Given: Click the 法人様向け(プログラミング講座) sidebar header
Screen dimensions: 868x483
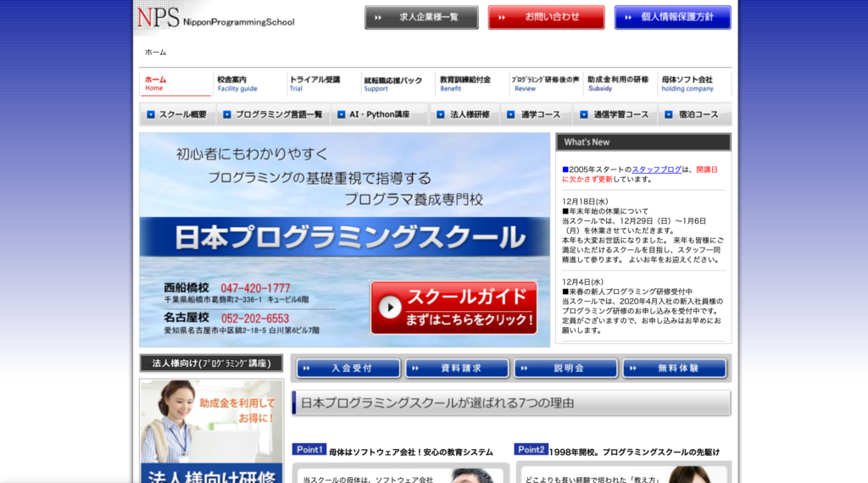Looking at the screenshot, I should [x=211, y=363].
